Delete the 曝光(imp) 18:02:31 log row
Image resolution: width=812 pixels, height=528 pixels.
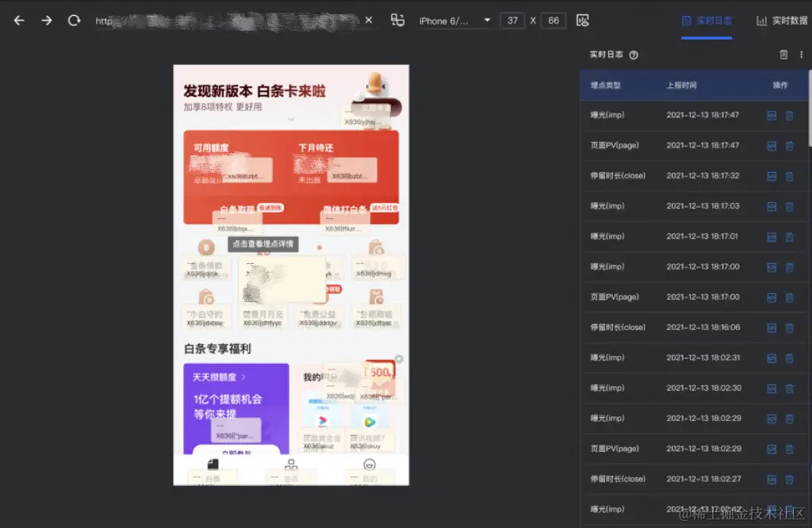(789, 358)
